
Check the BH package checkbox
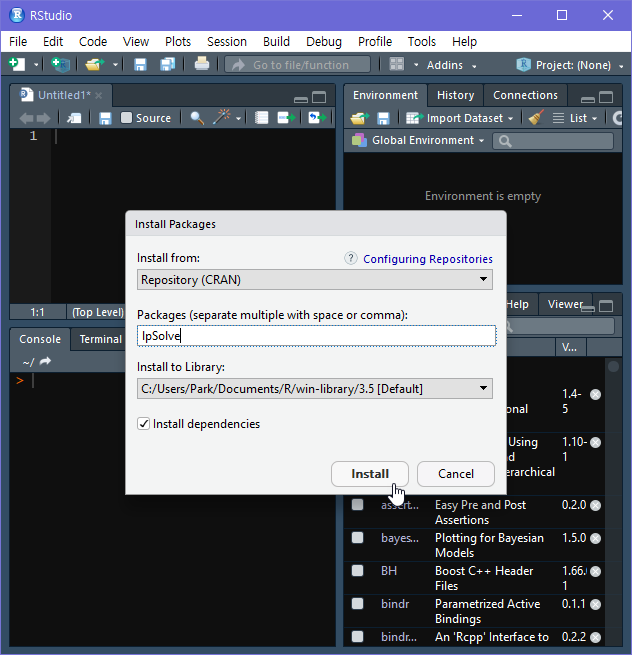(357, 571)
